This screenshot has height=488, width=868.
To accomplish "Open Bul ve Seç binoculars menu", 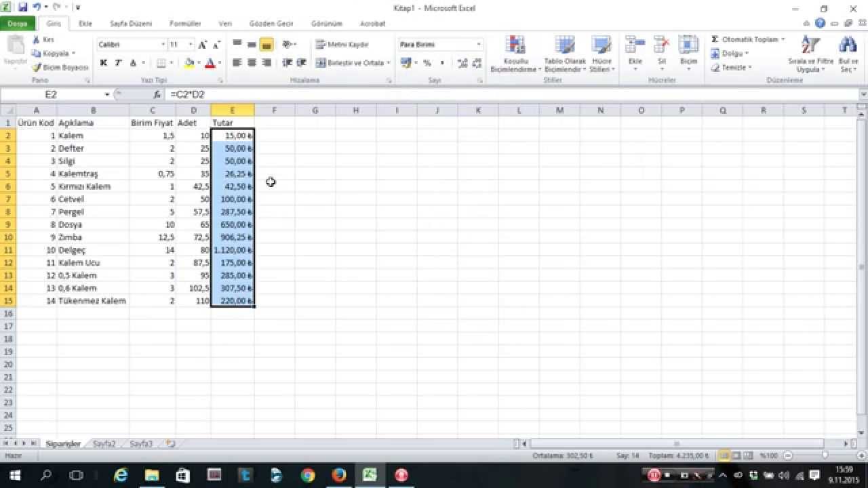I will pyautogui.click(x=848, y=54).
